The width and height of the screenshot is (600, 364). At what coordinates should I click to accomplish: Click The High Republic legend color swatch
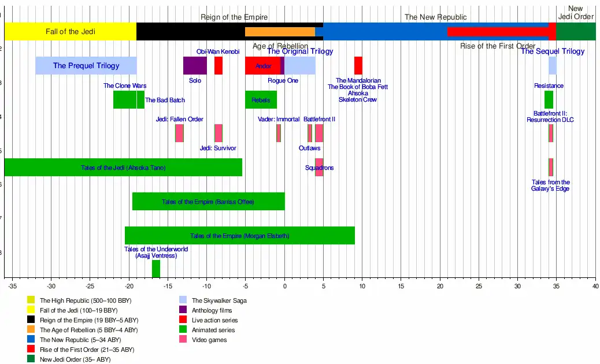click(31, 300)
